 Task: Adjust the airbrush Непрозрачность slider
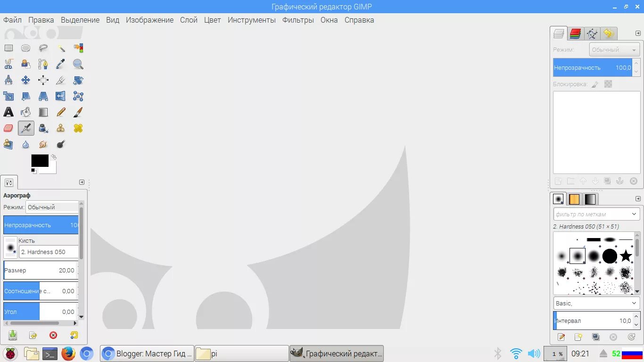click(x=41, y=225)
